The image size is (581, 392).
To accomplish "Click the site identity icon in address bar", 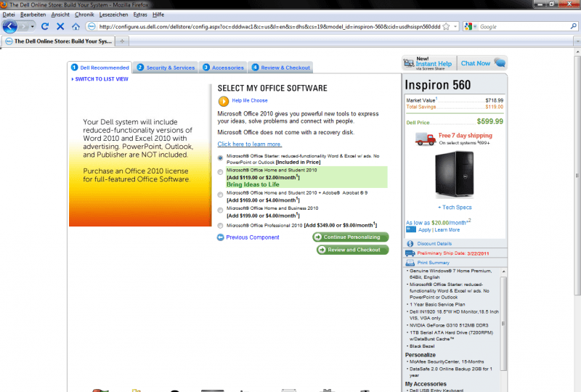I will pos(92,26).
